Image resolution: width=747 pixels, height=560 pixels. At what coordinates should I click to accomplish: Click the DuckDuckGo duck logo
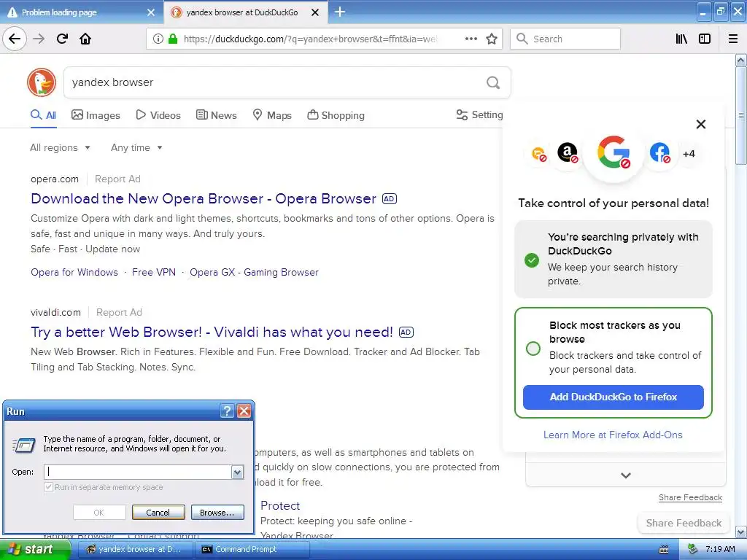point(42,82)
